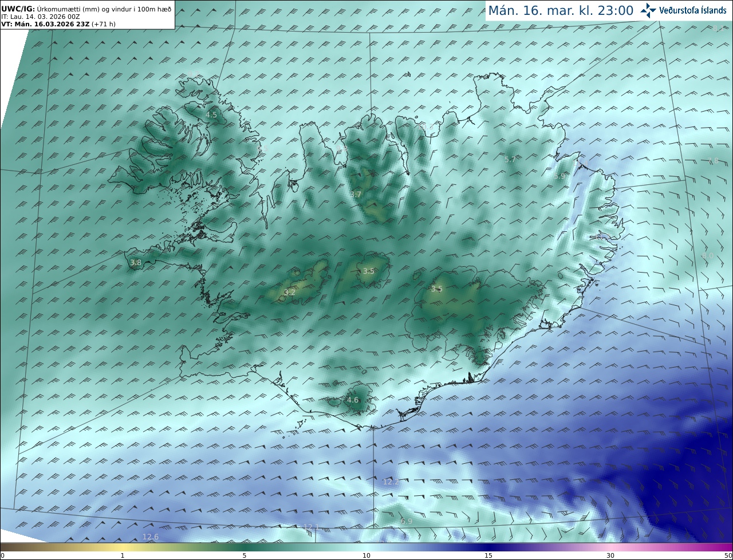Click the Veðurstofa Íslands logo
Screen dimensions: 733x560
[683, 10]
